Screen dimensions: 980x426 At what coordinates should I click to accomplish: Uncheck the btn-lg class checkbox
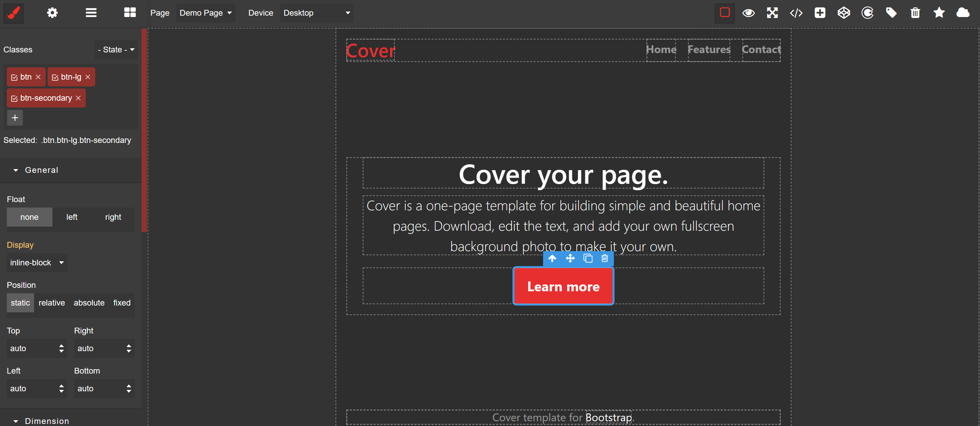click(55, 77)
